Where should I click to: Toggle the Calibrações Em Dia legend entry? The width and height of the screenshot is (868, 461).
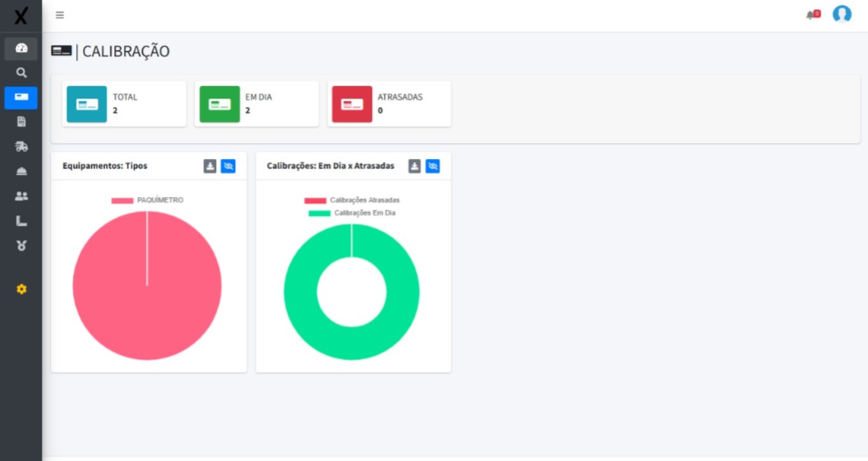(x=364, y=212)
